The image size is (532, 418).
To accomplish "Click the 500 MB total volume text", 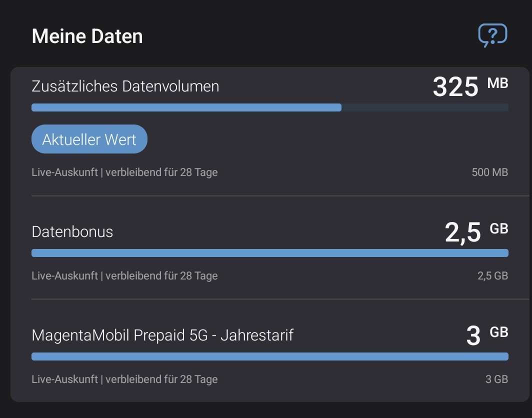I will (489, 172).
